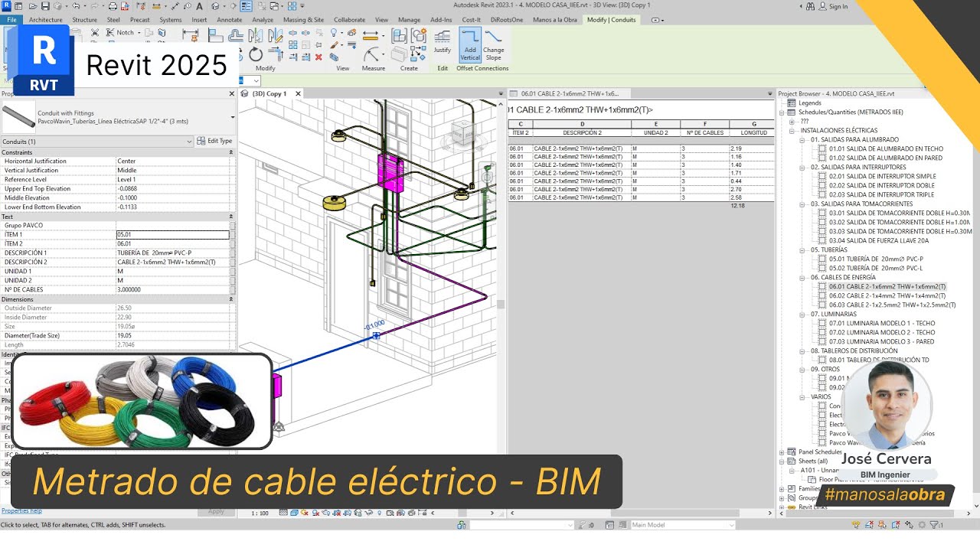The height and width of the screenshot is (551, 980).
Task: Click the Mirror pick axis tool
Action: click(256, 36)
